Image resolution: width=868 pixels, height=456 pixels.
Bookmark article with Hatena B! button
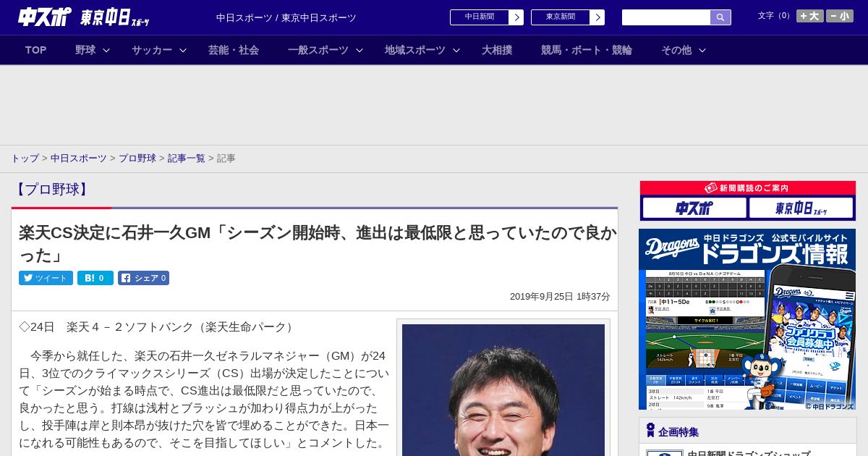coord(95,278)
